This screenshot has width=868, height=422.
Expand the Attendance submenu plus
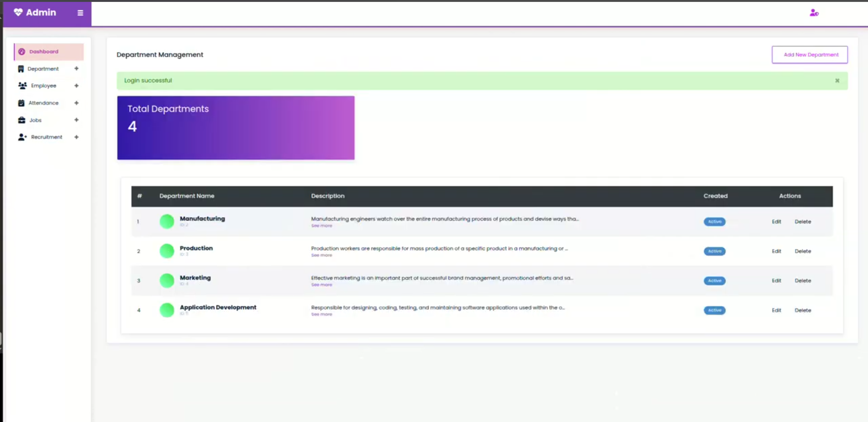pyautogui.click(x=77, y=103)
